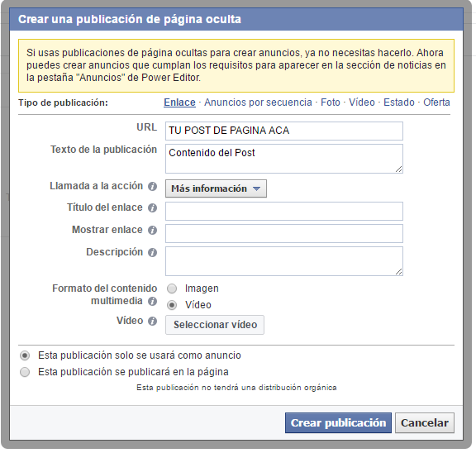Choose 'solo se usará como anuncio' option
Screen dimensions: 476x453
(x=25, y=355)
